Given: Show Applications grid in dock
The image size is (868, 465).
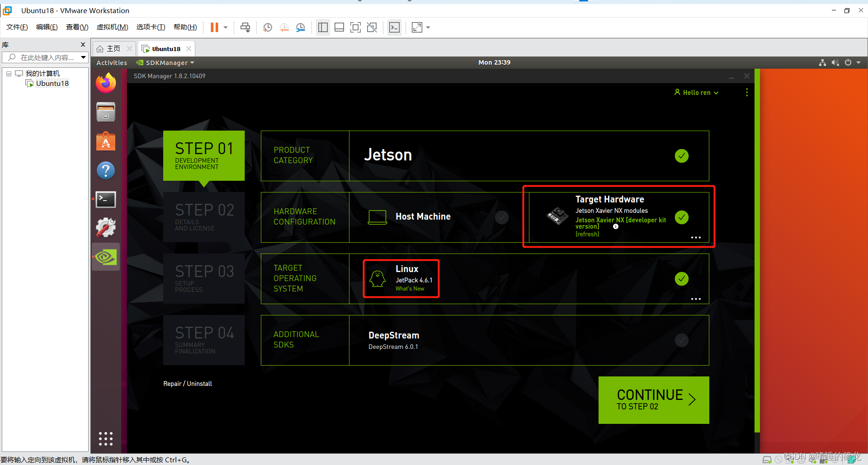Looking at the screenshot, I should coord(106,439).
